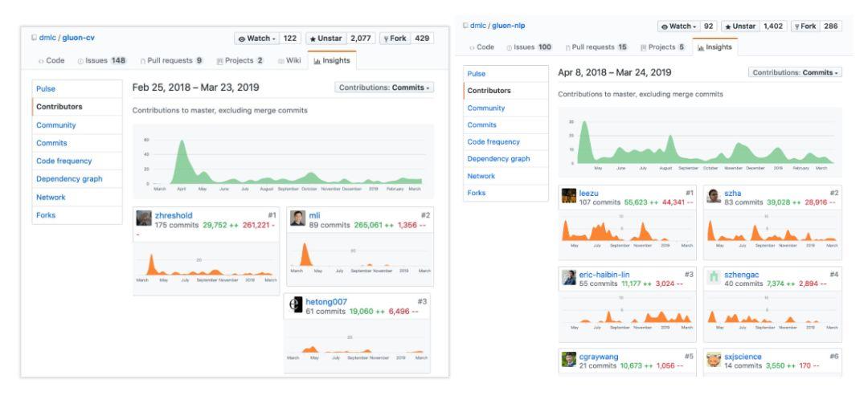Open the szha profile link
Screen dimensions: 868x404
tap(732, 193)
